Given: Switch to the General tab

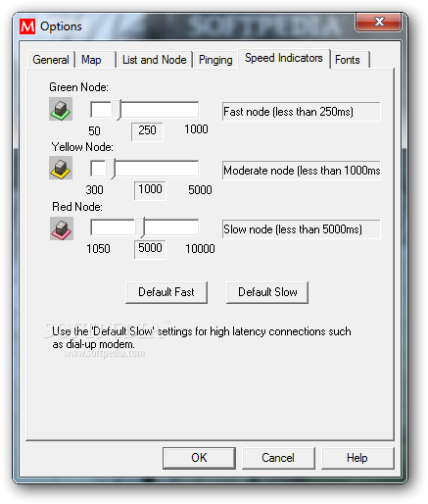Looking at the screenshot, I should 51,60.
